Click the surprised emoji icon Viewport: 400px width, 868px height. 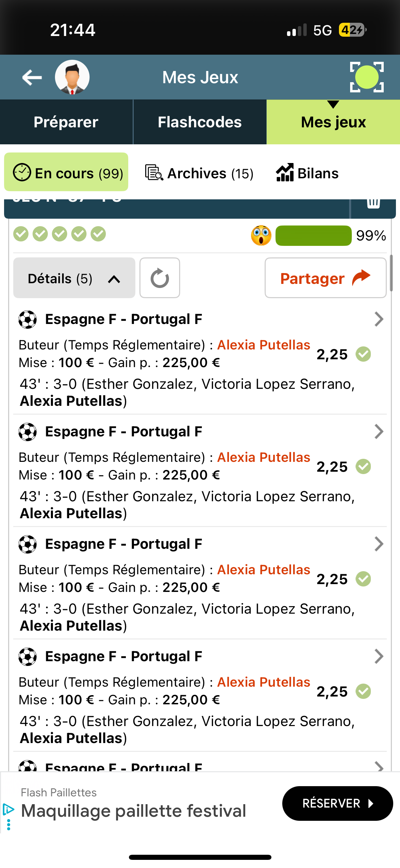coord(261,235)
